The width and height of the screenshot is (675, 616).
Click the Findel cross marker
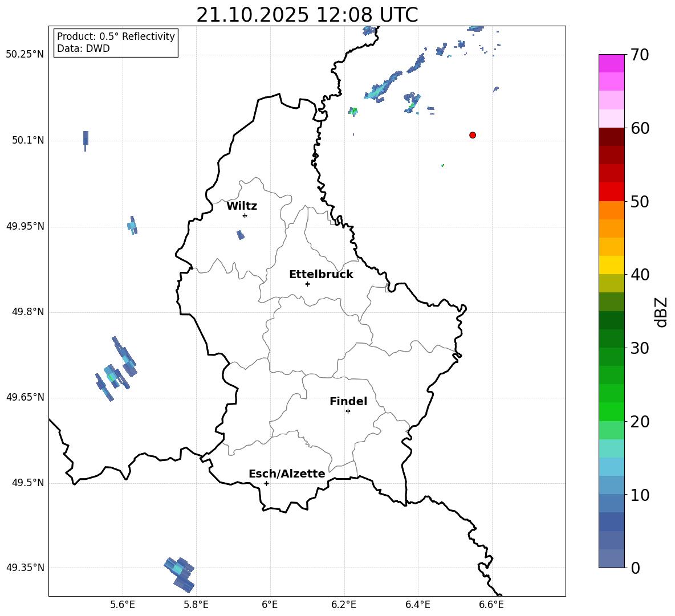(348, 411)
